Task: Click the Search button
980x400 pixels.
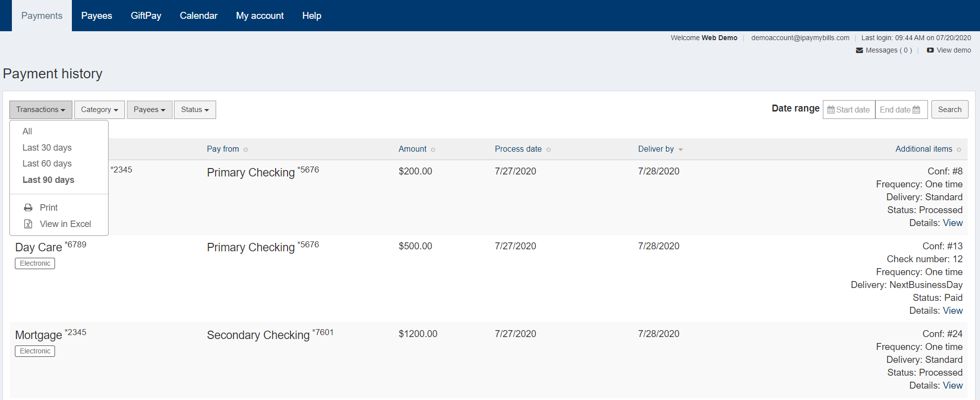Action: [949, 110]
